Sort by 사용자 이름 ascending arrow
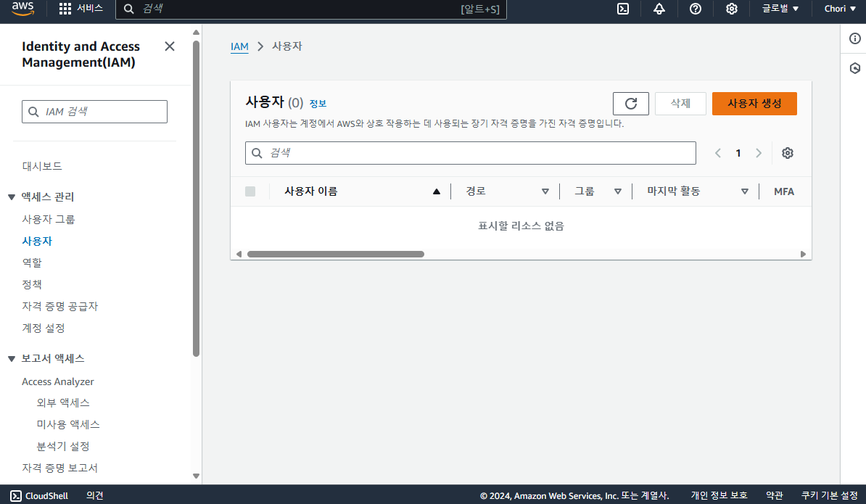Screen dimensions: 866x504 coord(437,191)
